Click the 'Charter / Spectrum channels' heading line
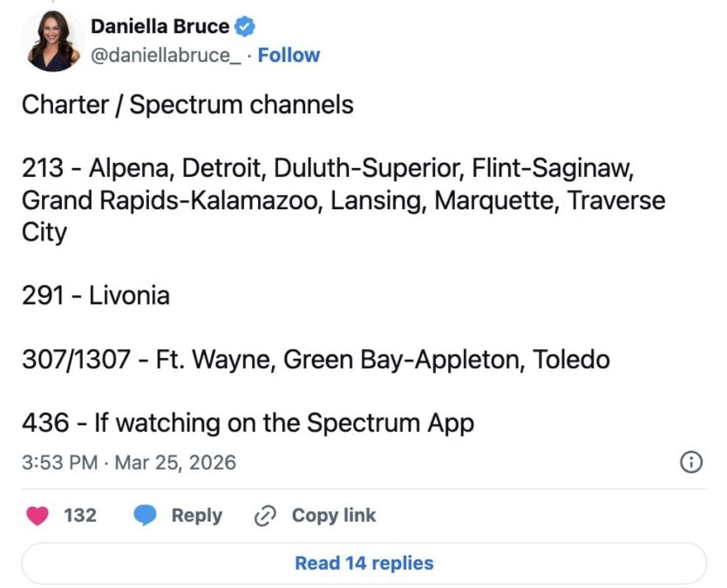Screen dimensions: 727x588 coord(187,105)
